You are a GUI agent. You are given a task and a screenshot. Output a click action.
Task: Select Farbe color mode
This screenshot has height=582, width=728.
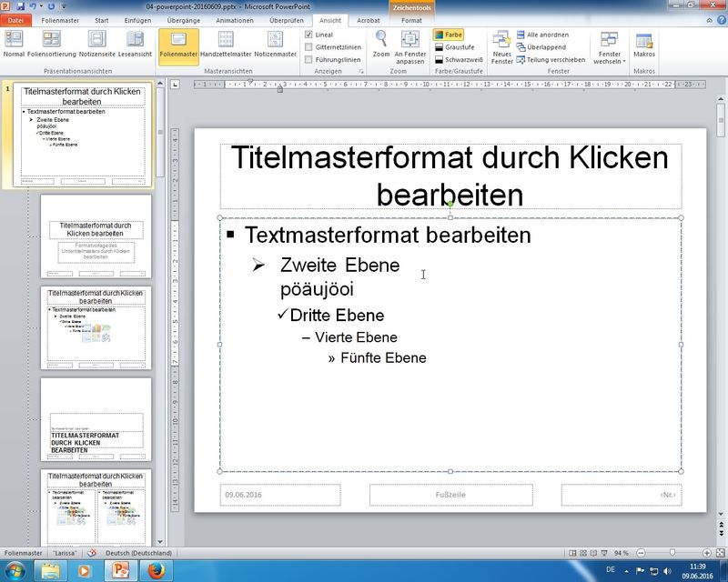(449, 35)
